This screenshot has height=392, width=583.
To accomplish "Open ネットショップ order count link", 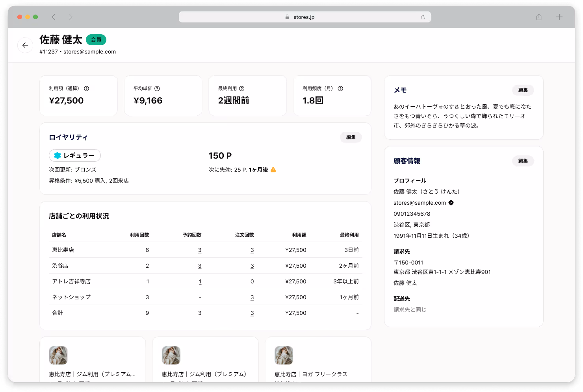I will coord(252,297).
